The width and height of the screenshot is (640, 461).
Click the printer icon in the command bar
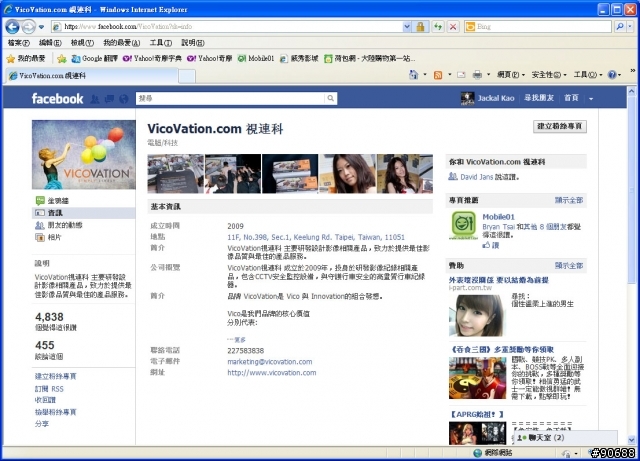(477, 75)
